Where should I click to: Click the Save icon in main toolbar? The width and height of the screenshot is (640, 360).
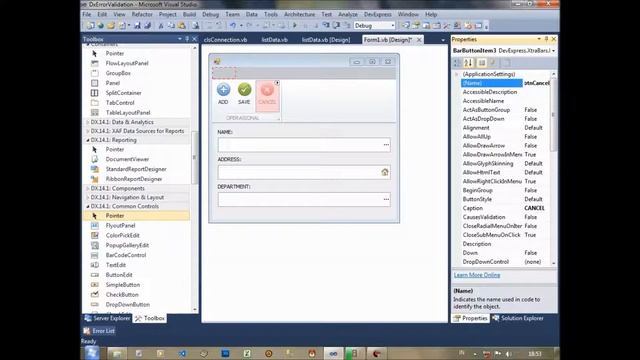click(x=137, y=26)
